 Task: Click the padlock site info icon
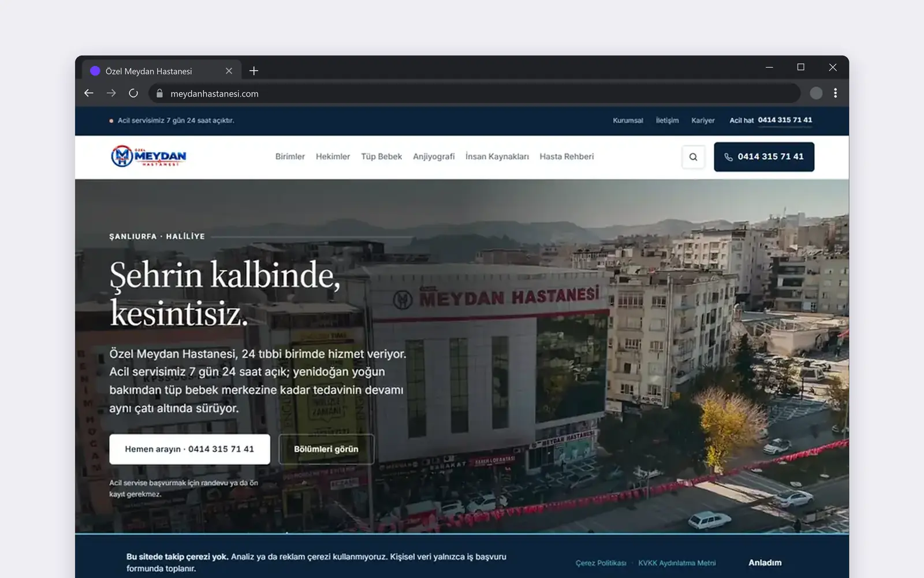click(x=159, y=94)
